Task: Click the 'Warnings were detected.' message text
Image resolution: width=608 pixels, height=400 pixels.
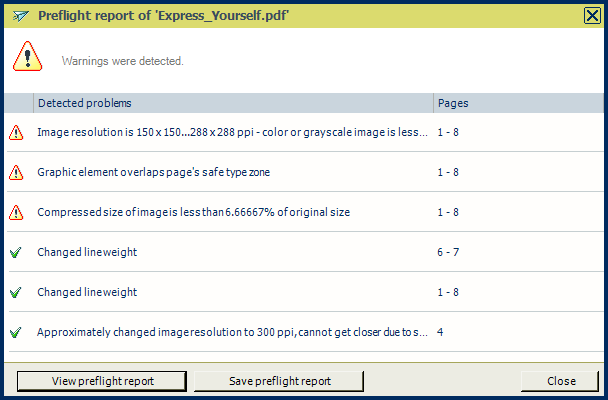Action: 123,61
